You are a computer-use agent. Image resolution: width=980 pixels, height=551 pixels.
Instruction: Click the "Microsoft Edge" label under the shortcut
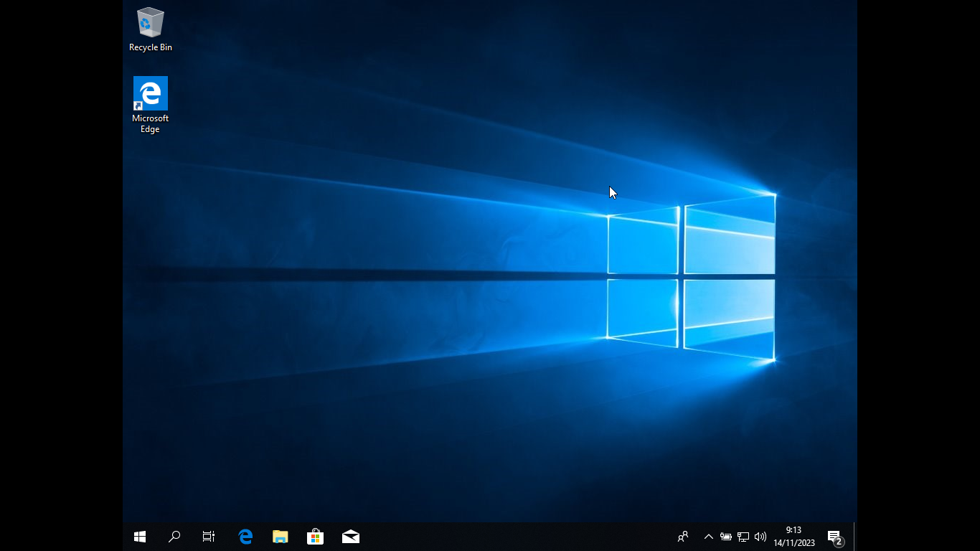[150, 124]
